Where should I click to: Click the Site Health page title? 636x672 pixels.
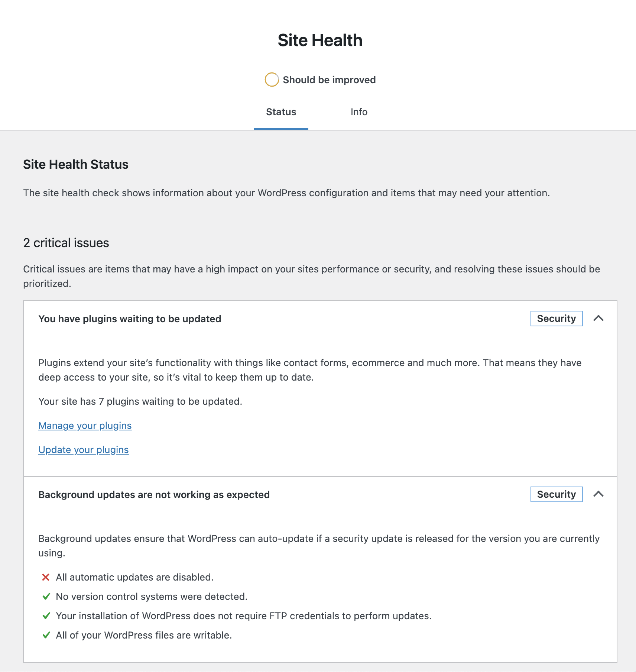click(320, 40)
